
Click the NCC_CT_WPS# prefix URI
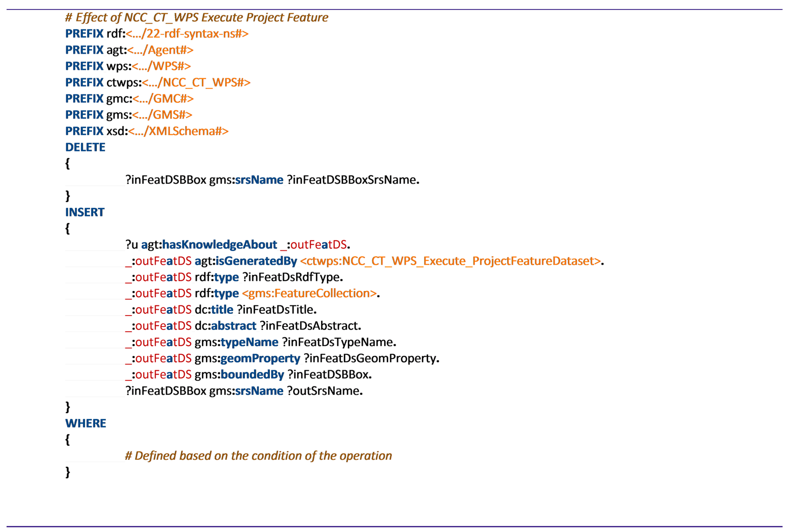pos(196,82)
